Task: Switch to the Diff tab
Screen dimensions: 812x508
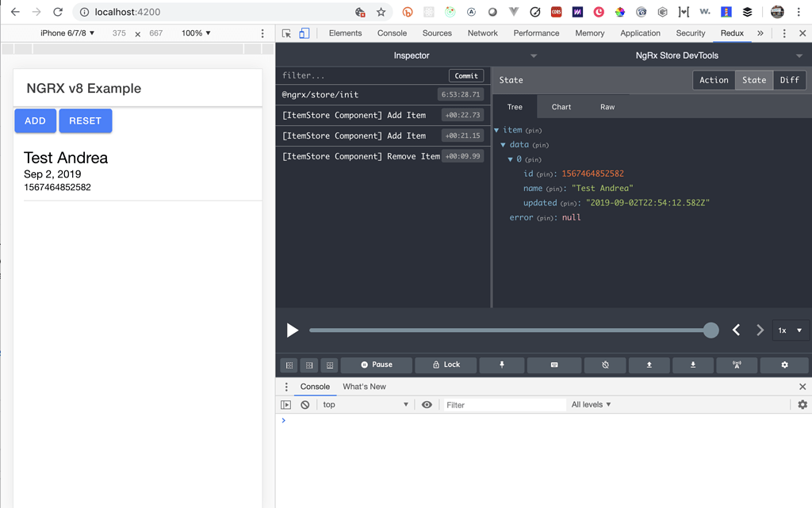Action: pyautogui.click(x=790, y=79)
